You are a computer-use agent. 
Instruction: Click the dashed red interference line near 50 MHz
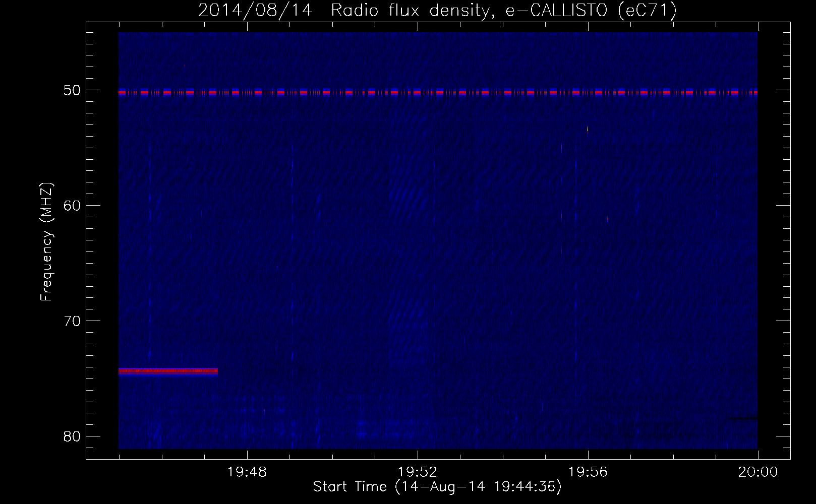(438, 93)
